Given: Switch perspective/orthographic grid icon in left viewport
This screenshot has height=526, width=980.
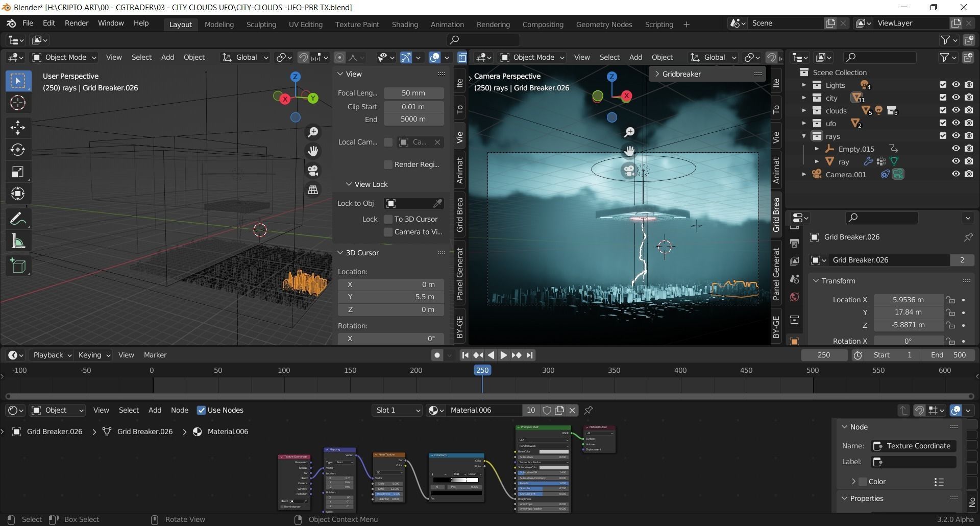Looking at the screenshot, I should (x=313, y=189).
